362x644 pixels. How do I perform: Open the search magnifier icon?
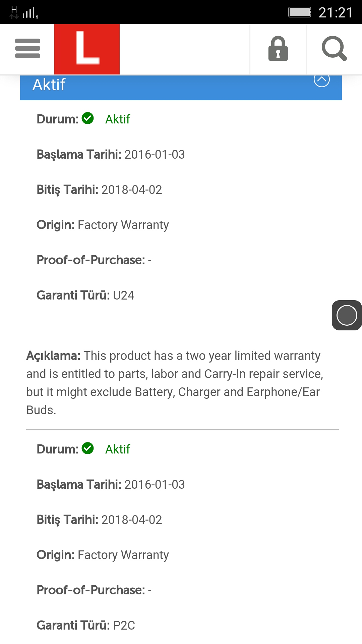pyautogui.click(x=334, y=49)
